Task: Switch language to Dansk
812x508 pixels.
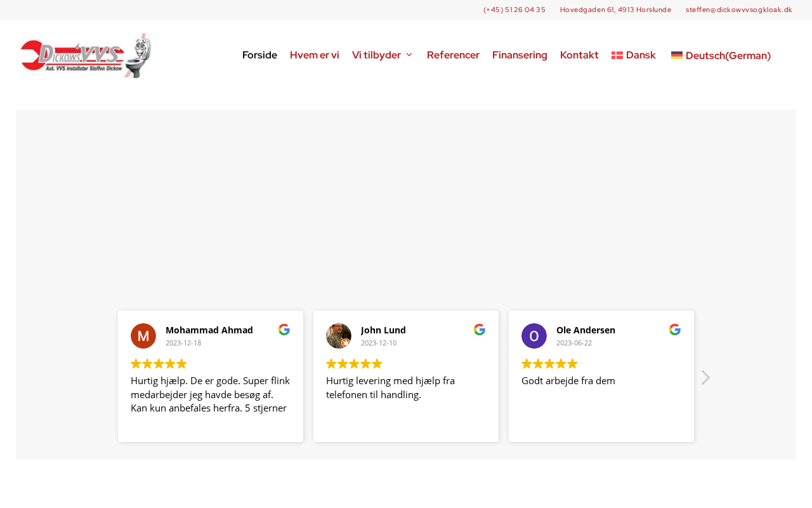Action: click(634, 55)
